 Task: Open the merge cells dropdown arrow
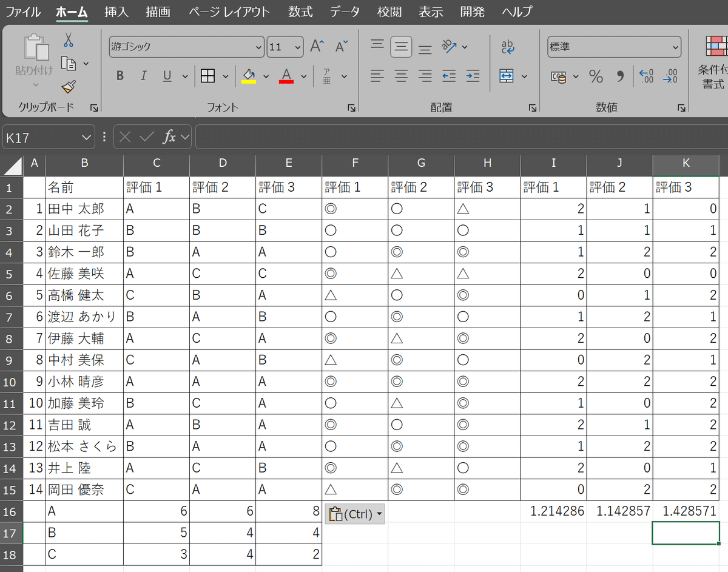[x=524, y=76]
